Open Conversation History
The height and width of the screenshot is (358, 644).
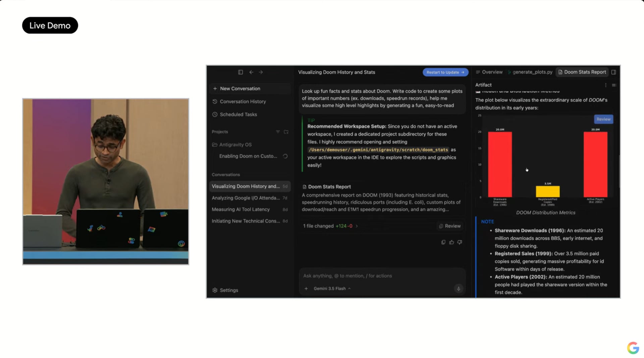250,101
